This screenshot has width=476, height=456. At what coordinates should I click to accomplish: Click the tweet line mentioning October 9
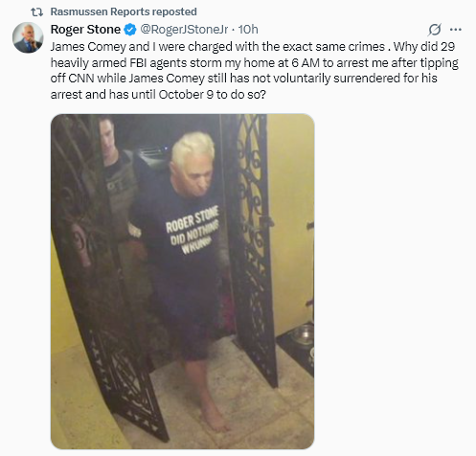(x=158, y=95)
